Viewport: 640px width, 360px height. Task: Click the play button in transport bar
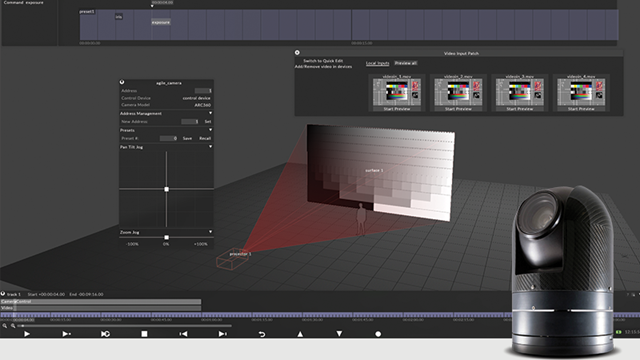click(x=27, y=334)
